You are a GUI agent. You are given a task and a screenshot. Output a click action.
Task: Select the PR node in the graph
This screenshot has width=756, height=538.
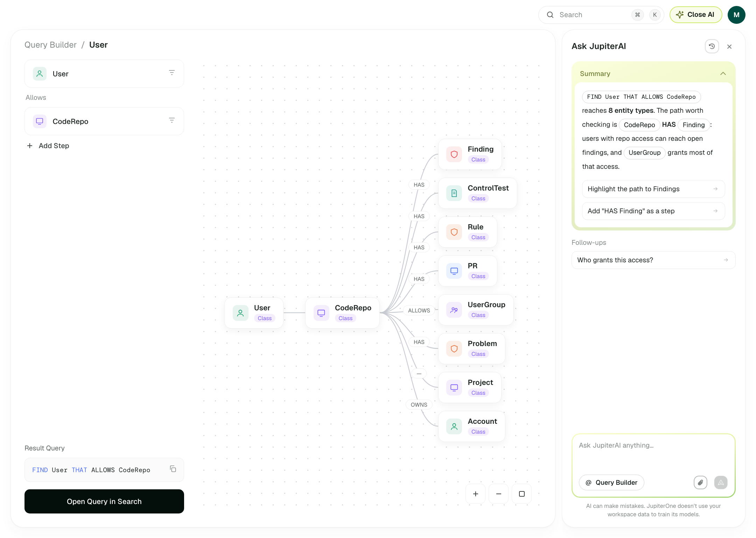pyautogui.click(x=468, y=271)
